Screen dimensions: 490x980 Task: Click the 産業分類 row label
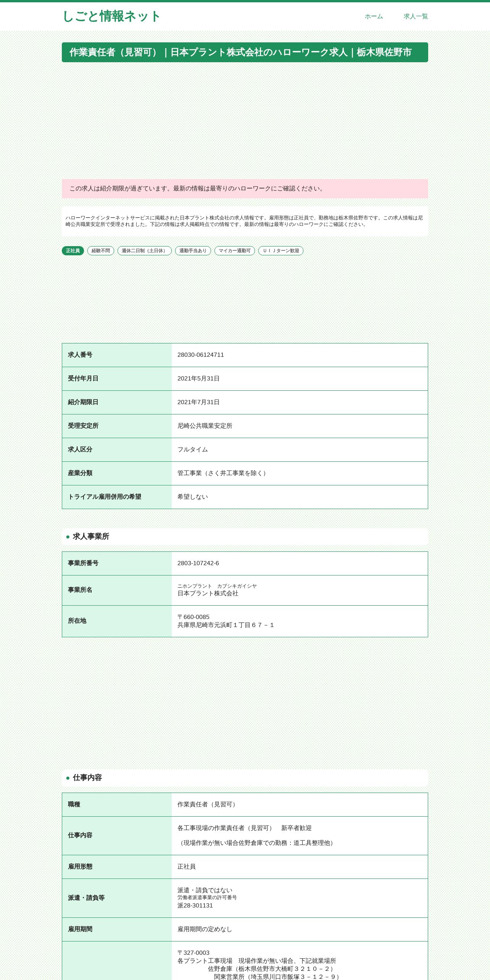pos(80,473)
